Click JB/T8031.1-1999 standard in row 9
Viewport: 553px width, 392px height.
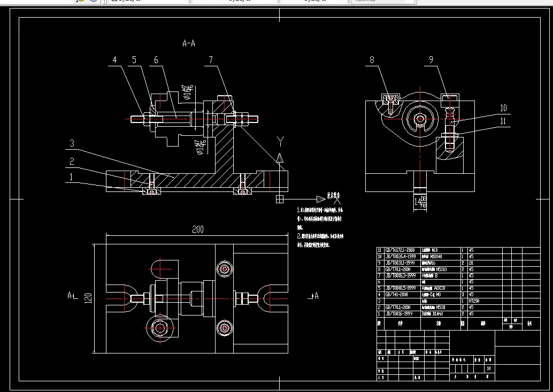[400, 263]
